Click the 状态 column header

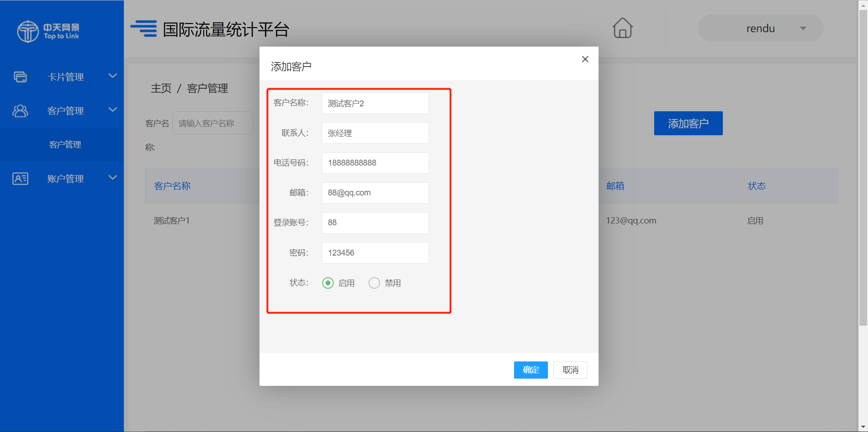757,186
